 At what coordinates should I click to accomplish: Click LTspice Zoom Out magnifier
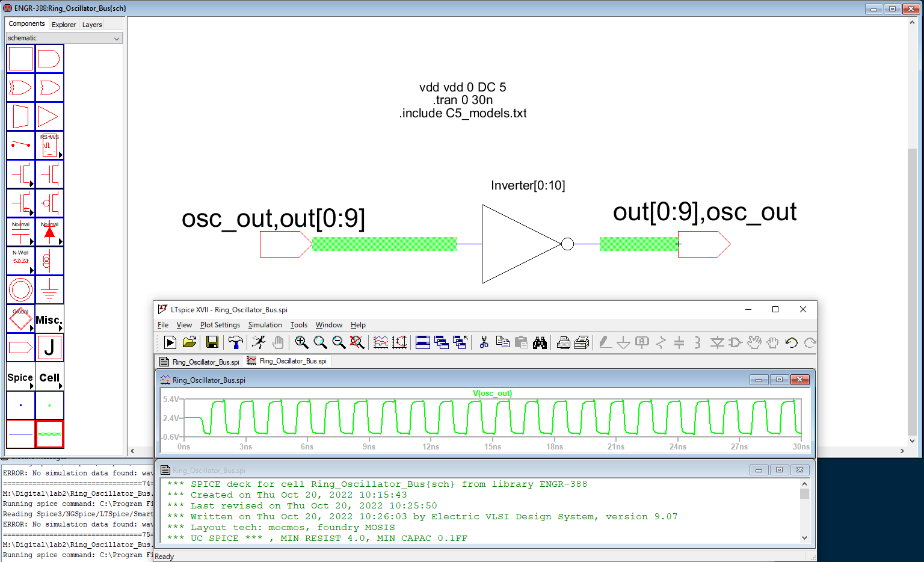click(339, 342)
